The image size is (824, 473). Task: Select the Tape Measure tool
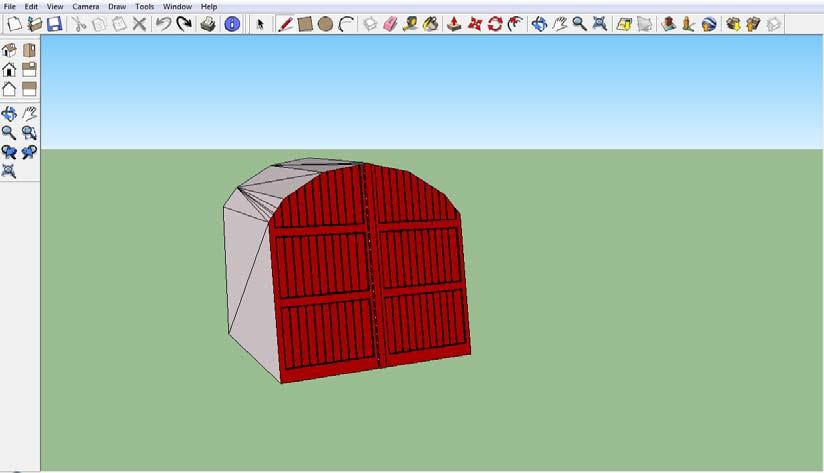coord(410,24)
